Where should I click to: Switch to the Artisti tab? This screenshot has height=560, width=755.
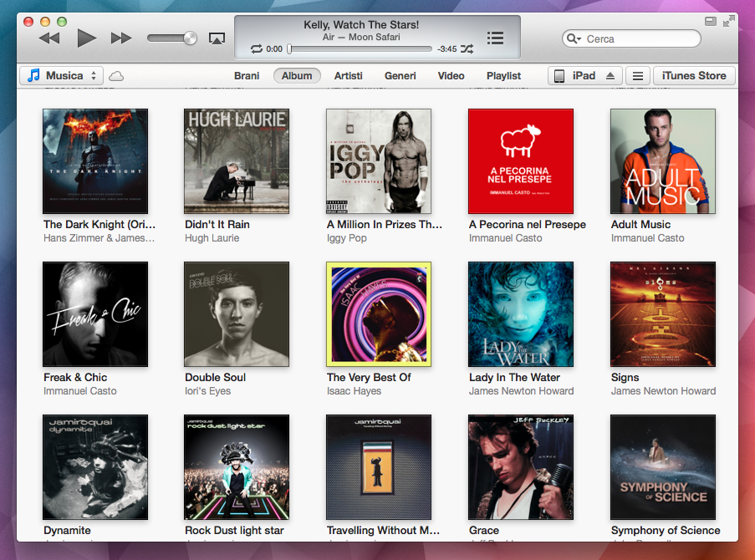click(348, 75)
